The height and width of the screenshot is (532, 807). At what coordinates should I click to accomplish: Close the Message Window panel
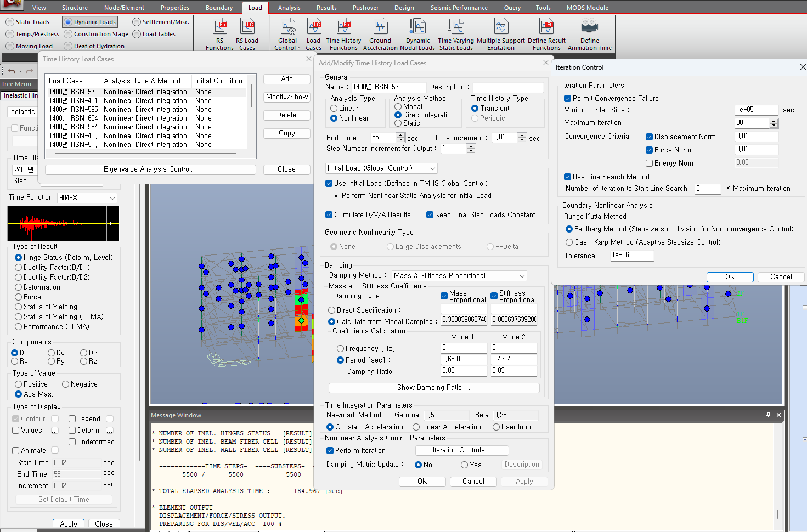coord(778,415)
